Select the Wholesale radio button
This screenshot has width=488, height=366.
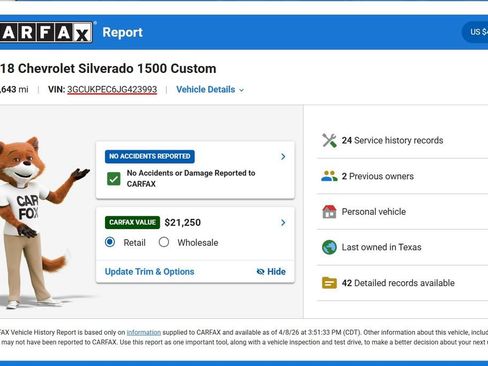164,242
